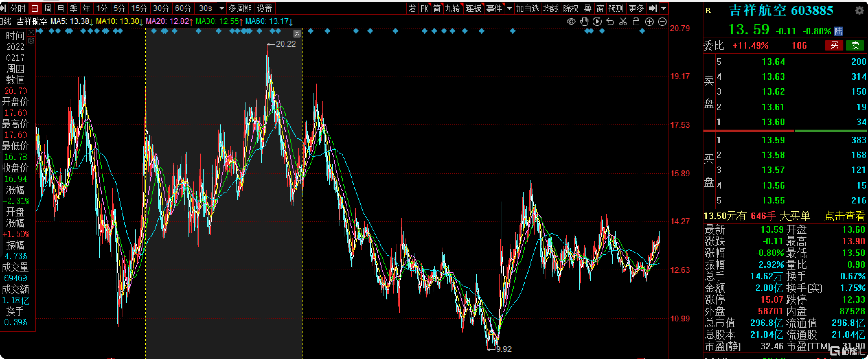This screenshot has width=868, height=359.
Task: Zoom in with the plus circle icon
Action: point(649,22)
